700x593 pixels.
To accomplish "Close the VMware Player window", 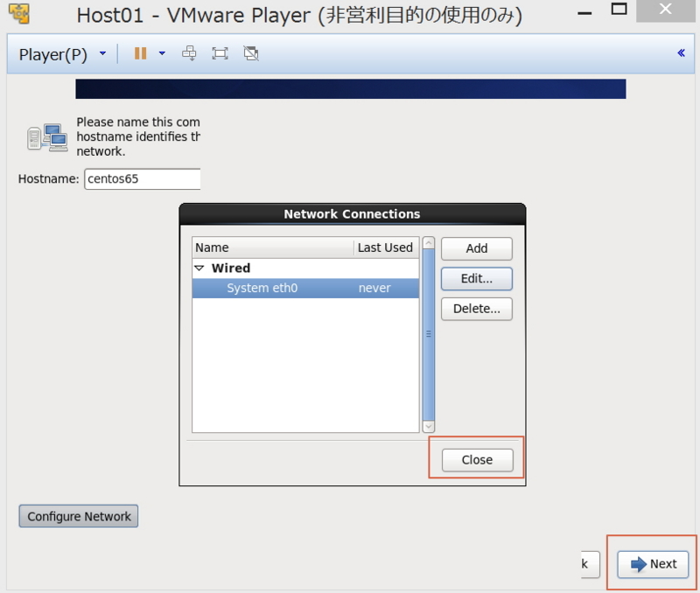I will (665, 10).
